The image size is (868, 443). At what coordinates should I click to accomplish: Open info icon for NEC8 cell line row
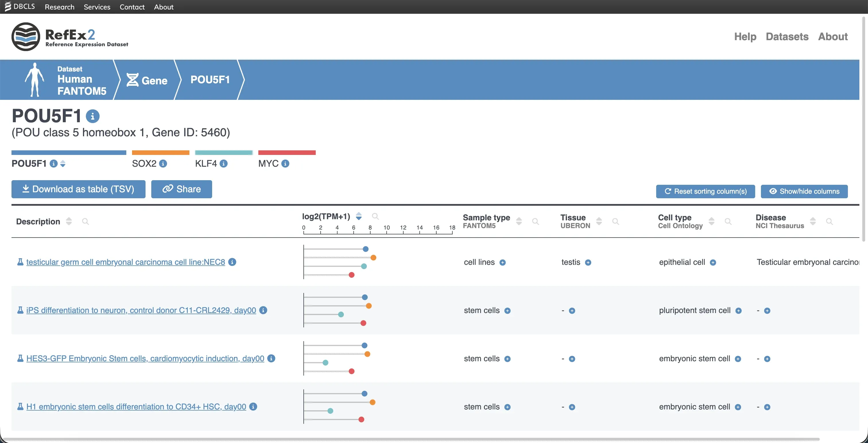tap(232, 262)
